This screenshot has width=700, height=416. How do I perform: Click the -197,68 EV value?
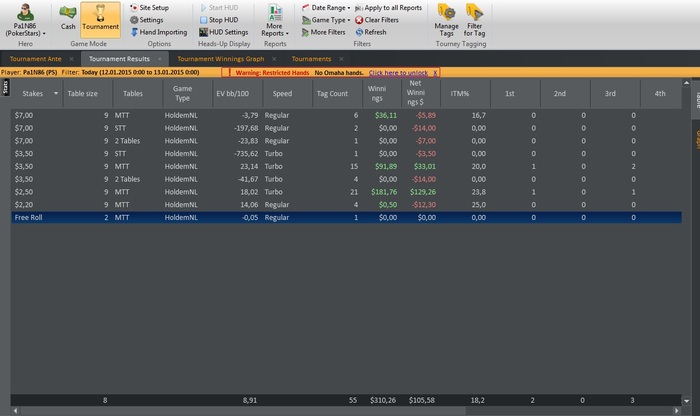(x=246, y=128)
